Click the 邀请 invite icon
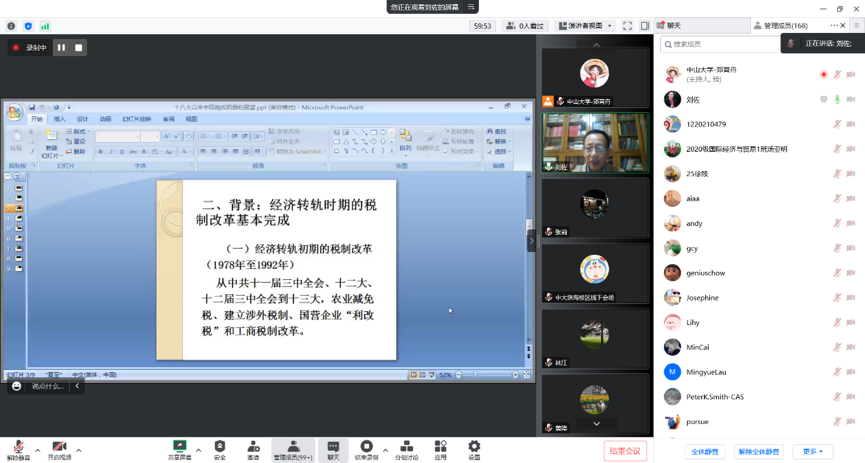The height and width of the screenshot is (463, 865). [253, 447]
